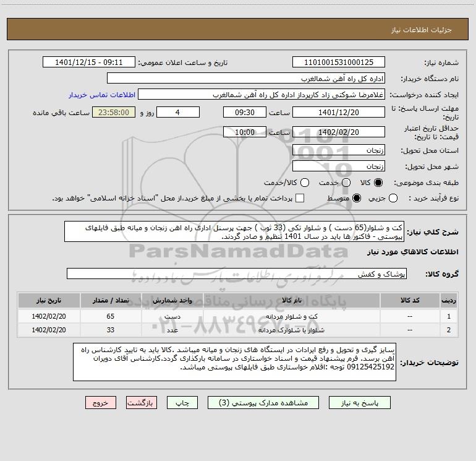The height and width of the screenshot is (461, 476).
Task: Click the validity time field 10:00
Action: 245,132
